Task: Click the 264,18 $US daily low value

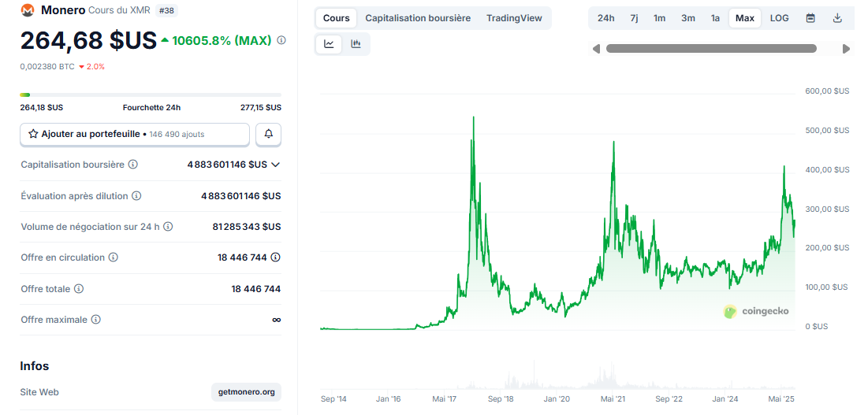Action: (x=42, y=108)
